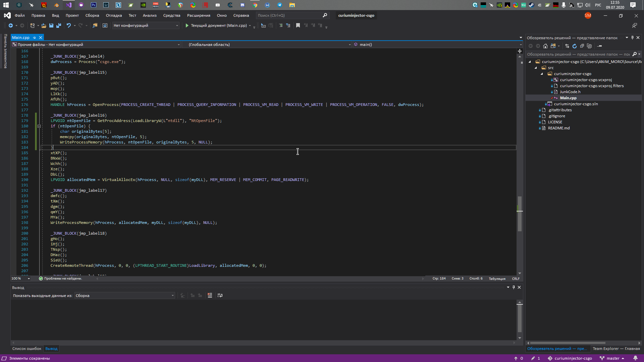Click the master branch in status bar
The width and height of the screenshot is (644, 362).
pos(613,358)
